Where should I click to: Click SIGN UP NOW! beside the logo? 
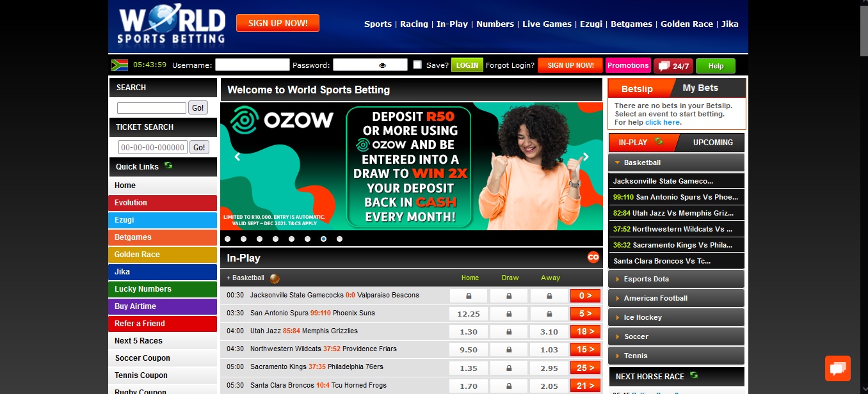[278, 24]
